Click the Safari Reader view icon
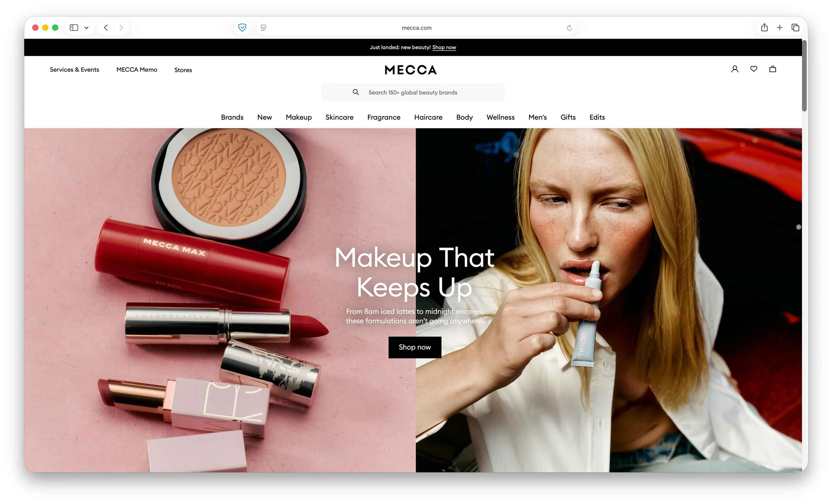This screenshot has width=832, height=504. [x=263, y=28]
